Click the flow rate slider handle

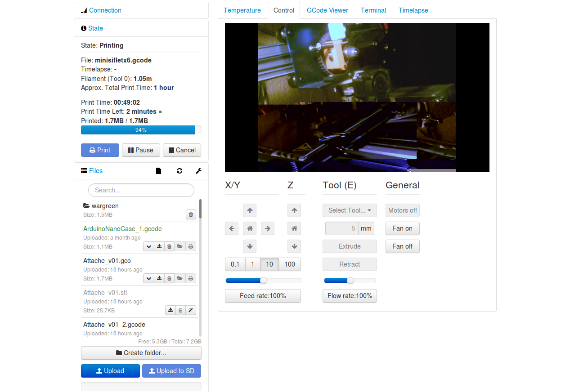coord(350,281)
